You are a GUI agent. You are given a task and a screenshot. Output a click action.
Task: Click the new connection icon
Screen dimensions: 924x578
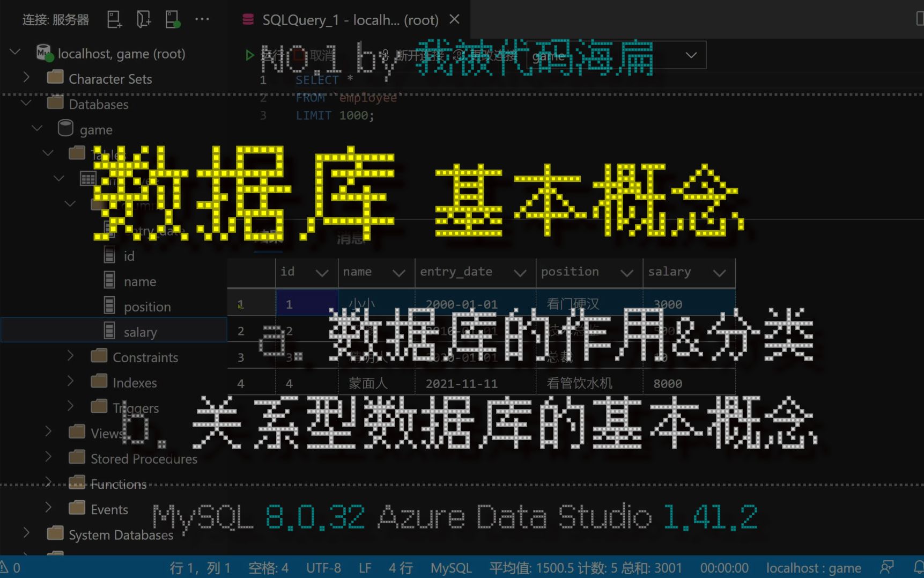click(x=114, y=20)
